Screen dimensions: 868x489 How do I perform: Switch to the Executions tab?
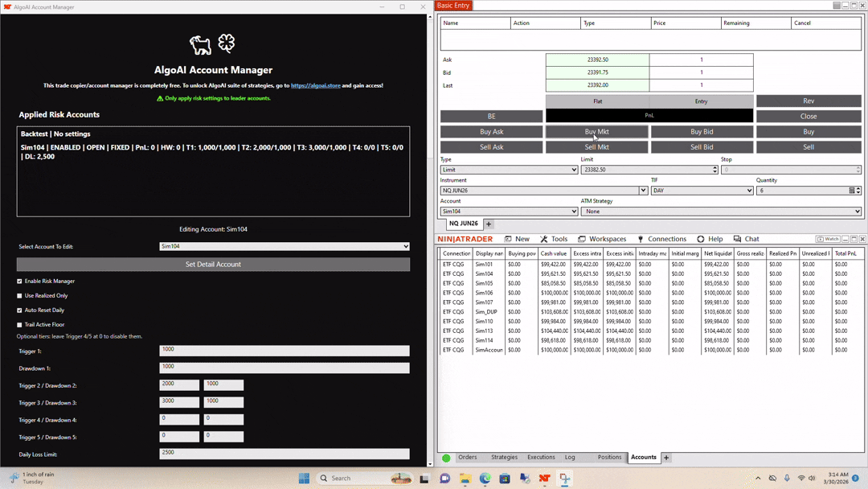click(541, 458)
